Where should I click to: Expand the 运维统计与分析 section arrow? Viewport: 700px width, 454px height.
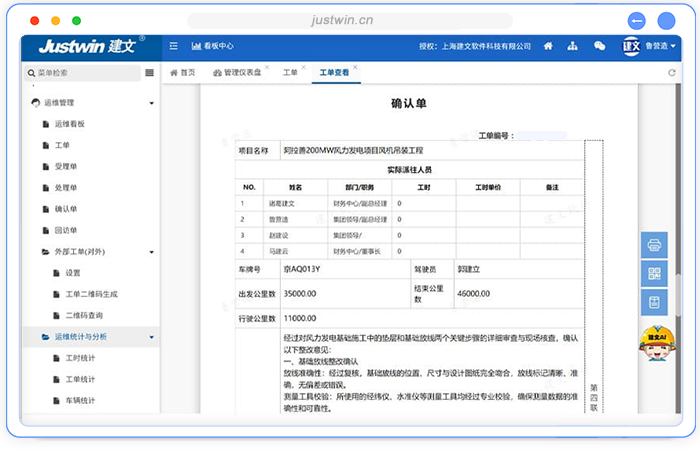tap(151, 337)
